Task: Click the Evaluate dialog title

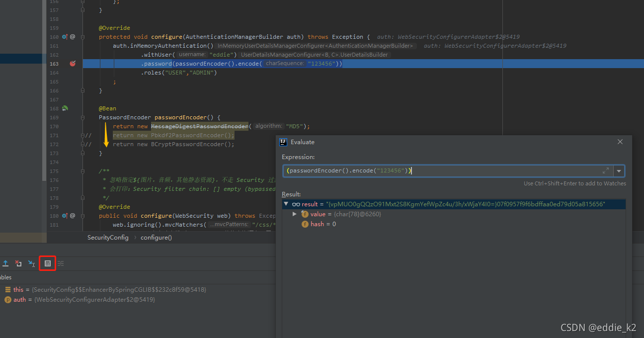Action: point(303,142)
